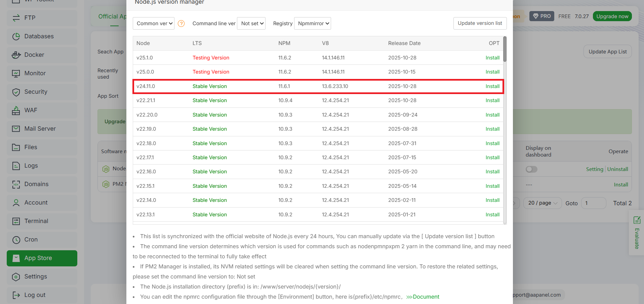Open Domains sidebar icon
Screen dimensions: 644x304
[16, 184]
